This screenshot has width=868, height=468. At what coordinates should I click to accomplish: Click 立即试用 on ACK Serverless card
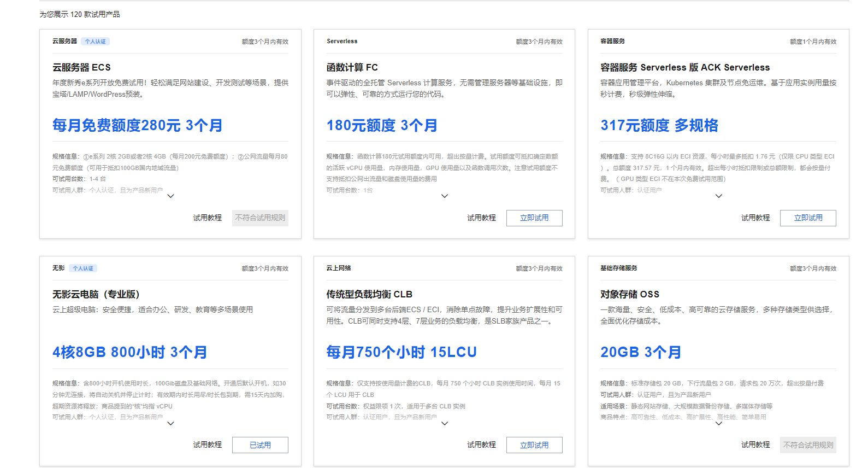pyautogui.click(x=808, y=218)
